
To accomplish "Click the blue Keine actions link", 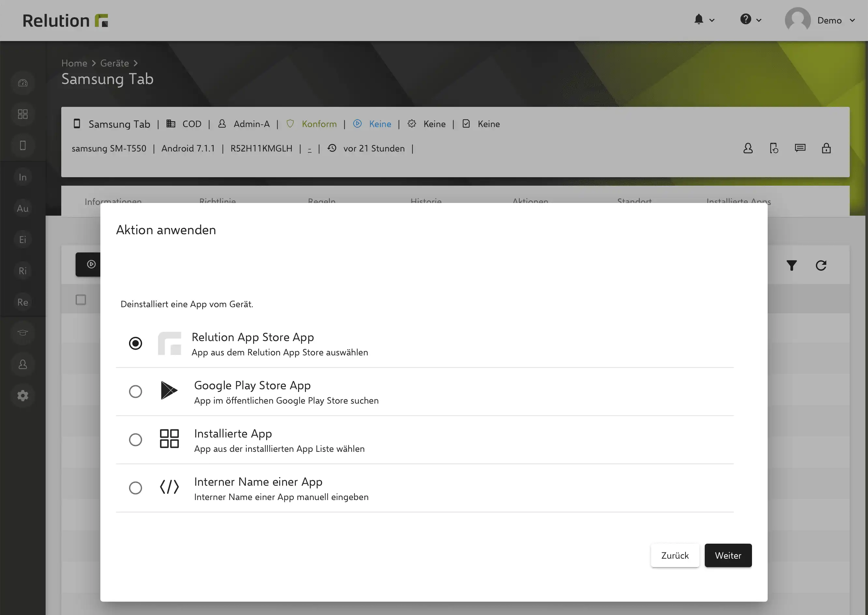I will (380, 124).
